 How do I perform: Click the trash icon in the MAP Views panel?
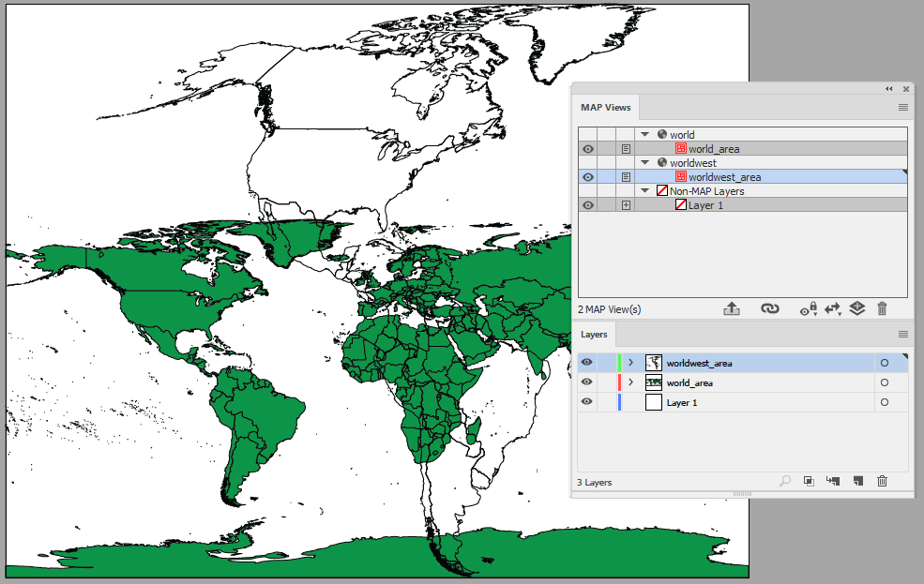click(x=882, y=308)
